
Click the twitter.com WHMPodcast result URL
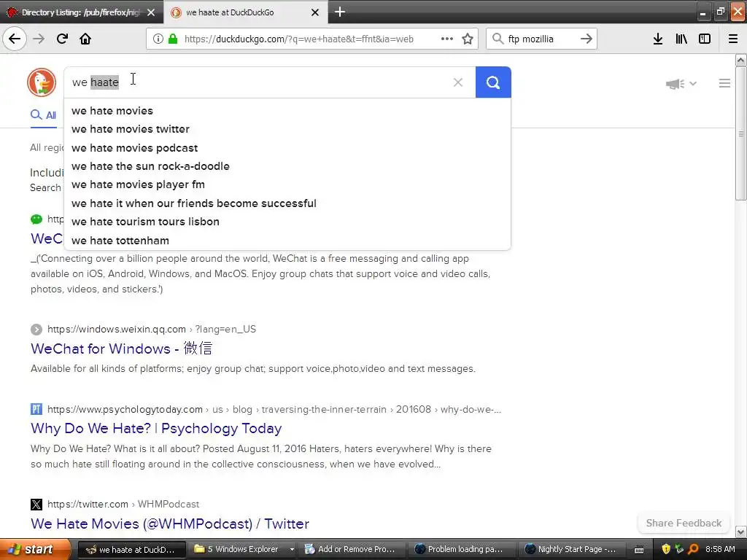(123, 505)
